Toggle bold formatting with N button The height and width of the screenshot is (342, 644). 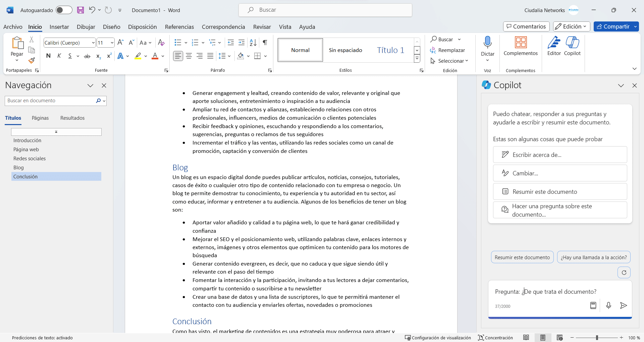coord(48,56)
